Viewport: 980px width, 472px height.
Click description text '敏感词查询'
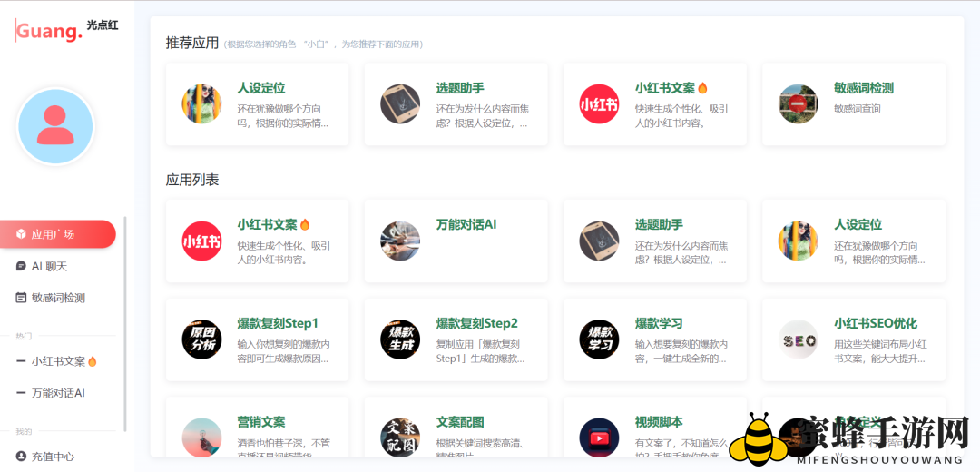click(857, 109)
